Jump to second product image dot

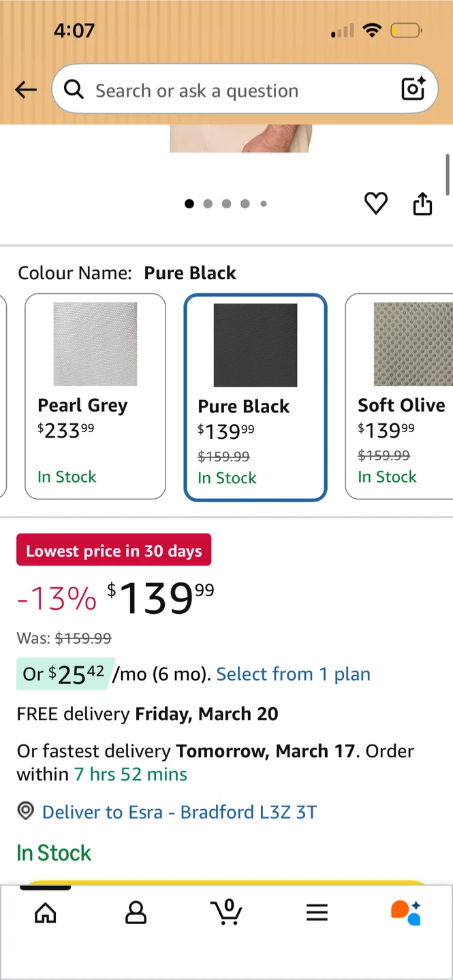[208, 203]
